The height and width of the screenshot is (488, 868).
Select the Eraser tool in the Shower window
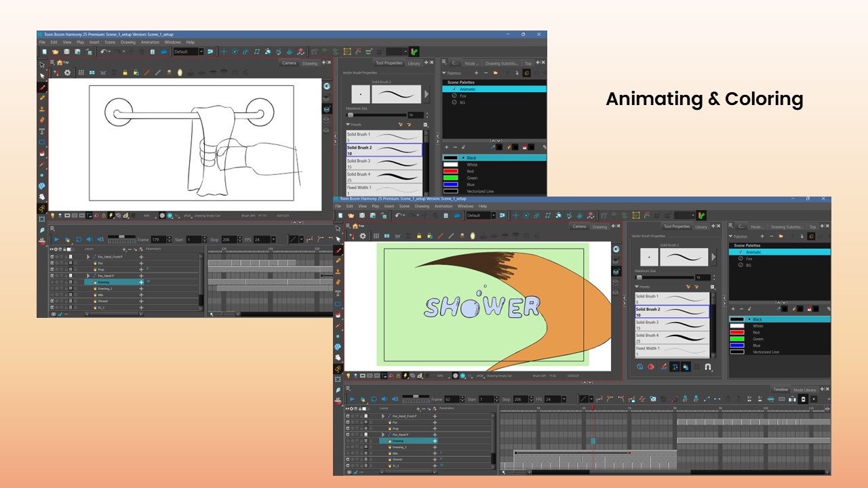click(338, 282)
